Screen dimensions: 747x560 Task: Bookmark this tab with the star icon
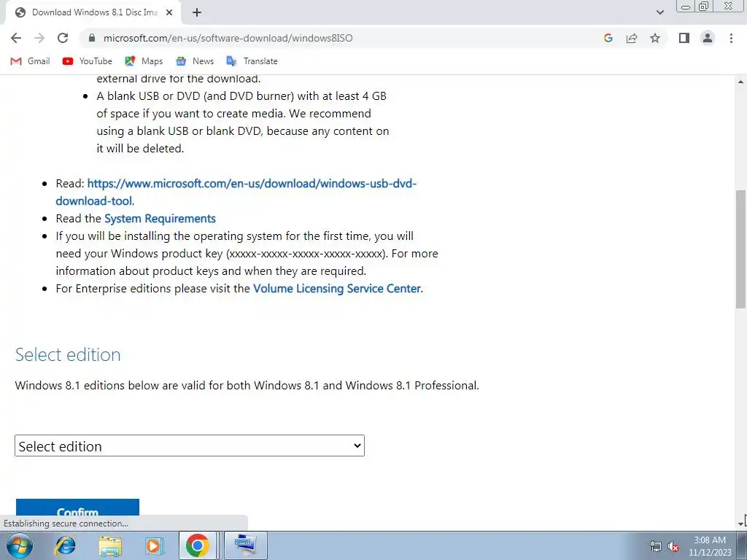[x=655, y=38]
